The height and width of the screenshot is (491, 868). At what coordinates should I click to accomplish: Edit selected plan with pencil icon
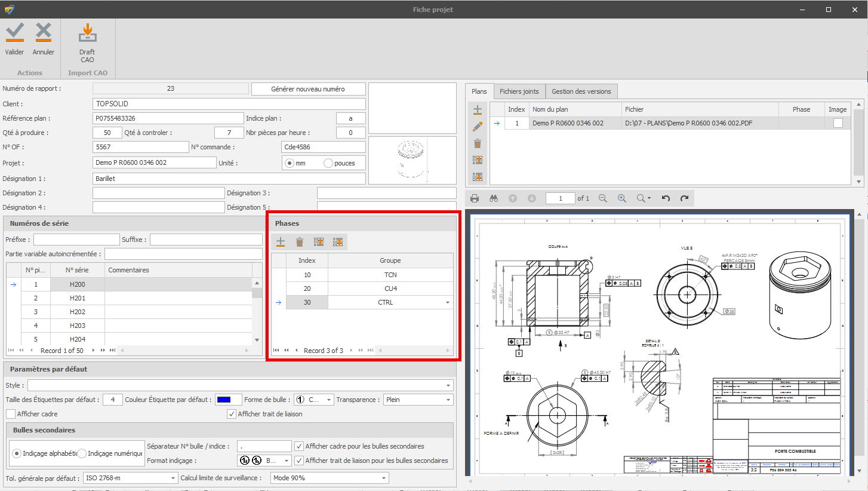(478, 127)
